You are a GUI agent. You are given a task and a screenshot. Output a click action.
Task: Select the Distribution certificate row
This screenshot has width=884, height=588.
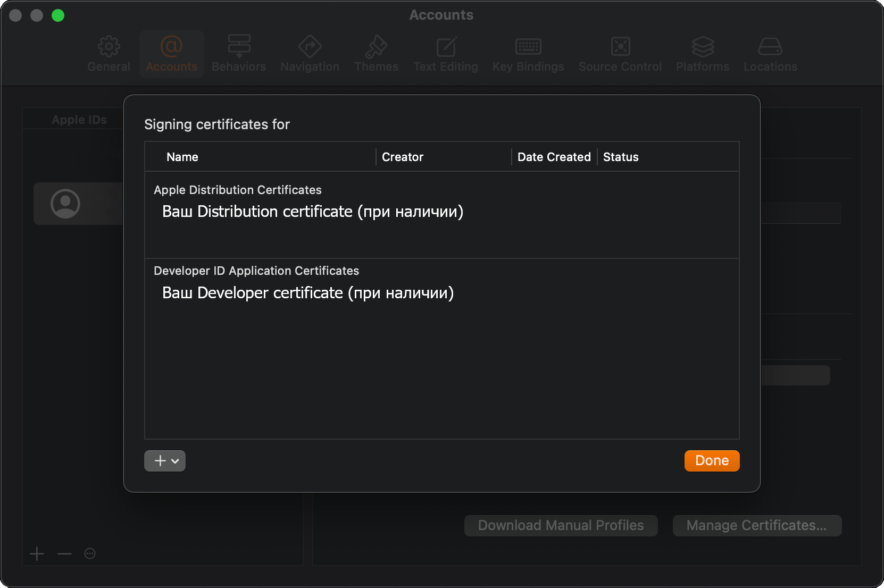tap(313, 212)
